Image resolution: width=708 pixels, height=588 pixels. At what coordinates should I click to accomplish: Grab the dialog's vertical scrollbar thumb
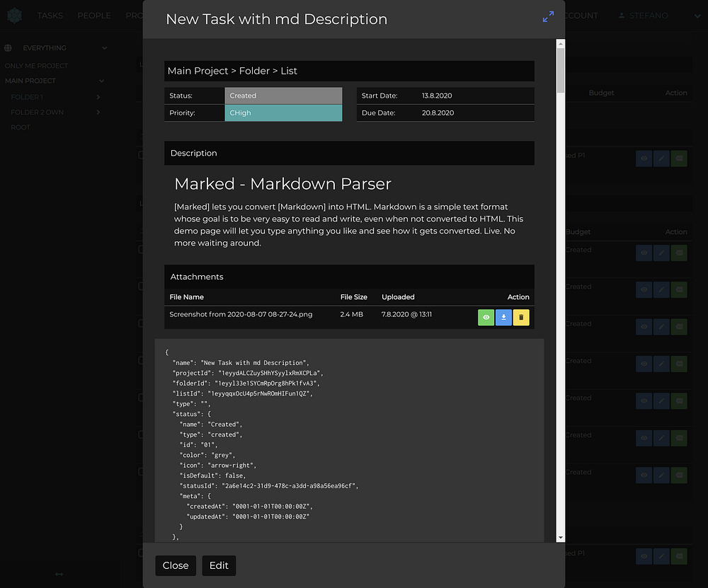pos(560,70)
